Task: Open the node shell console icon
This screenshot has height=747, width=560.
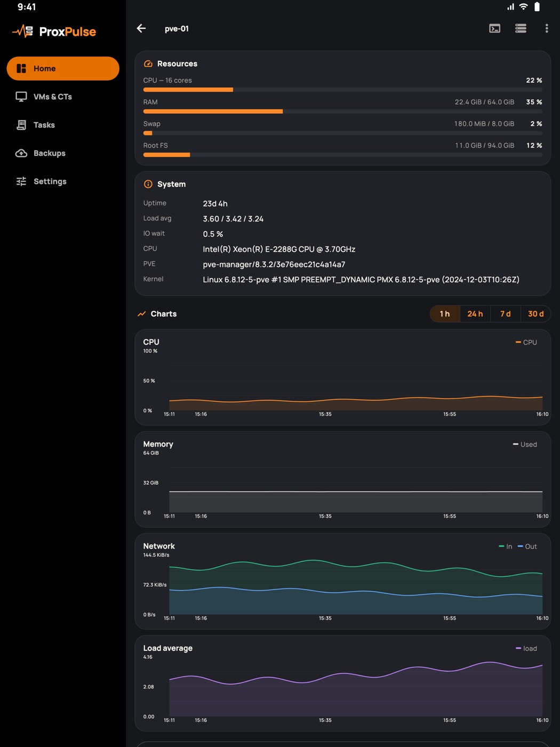Action: pyautogui.click(x=495, y=28)
